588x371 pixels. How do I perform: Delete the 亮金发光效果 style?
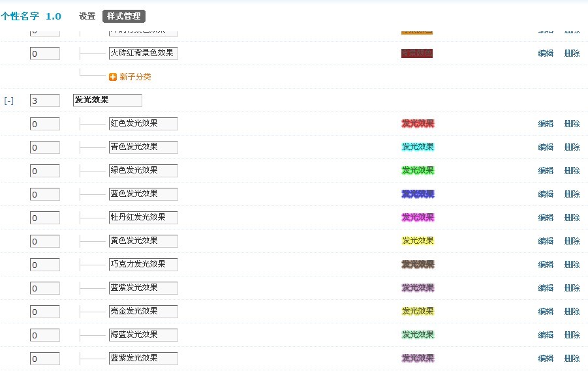point(572,311)
